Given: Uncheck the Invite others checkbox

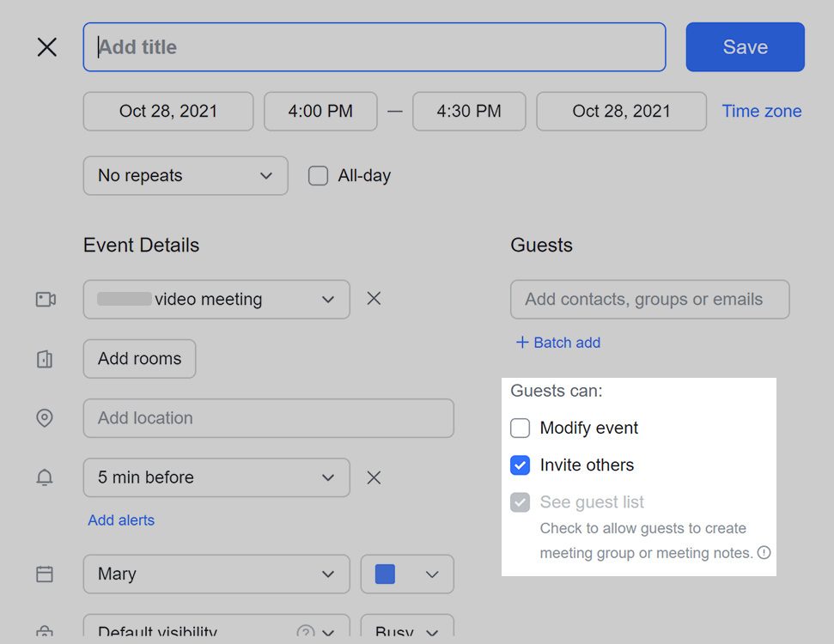Looking at the screenshot, I should pos(520,465).
